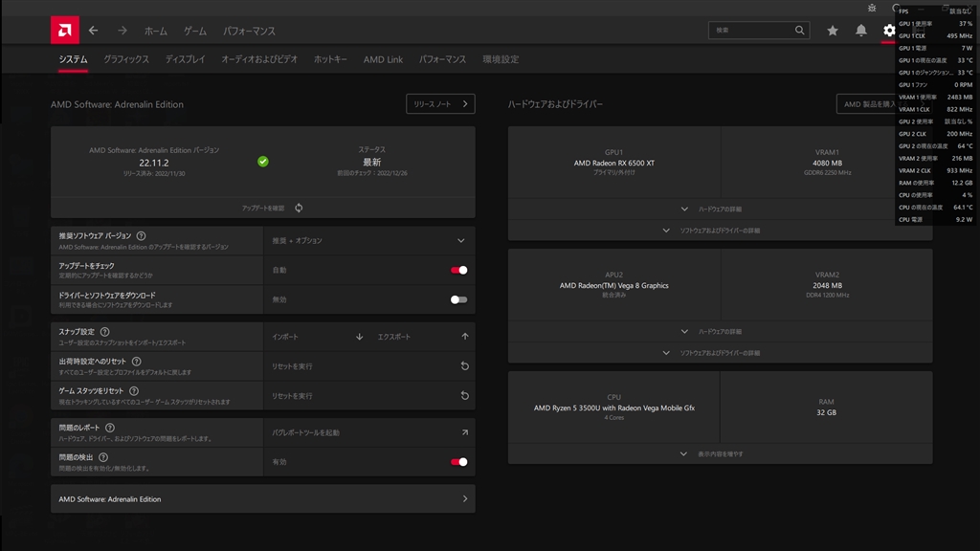
Task: Click the refresh icon beside アップデートを確認
Action: (299, 208)
